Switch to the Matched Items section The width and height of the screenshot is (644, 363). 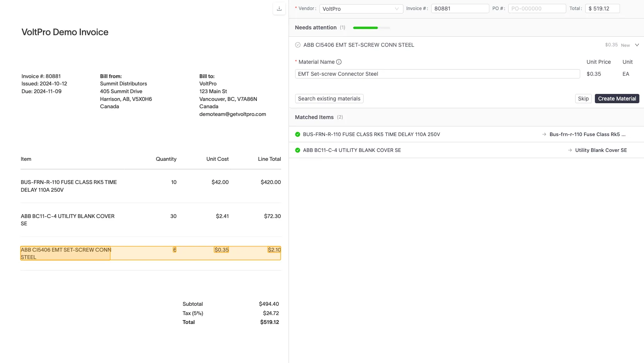tap(314, 117)
